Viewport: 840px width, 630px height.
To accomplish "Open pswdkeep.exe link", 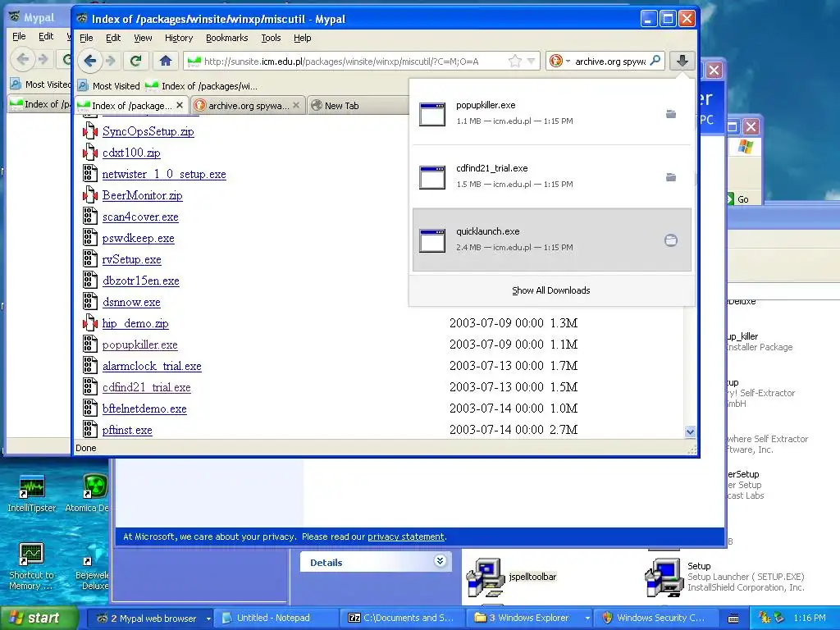I will [x=138, y=237].
